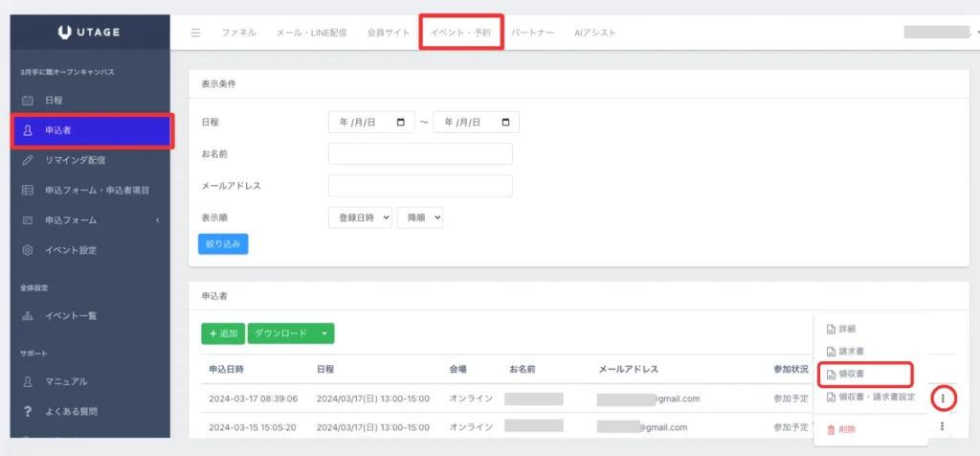Image resolution: width=980 pixels, height=456 pixels.
Task: Click the calendar icon beside 日程 in sidebar
Action: 28,100
